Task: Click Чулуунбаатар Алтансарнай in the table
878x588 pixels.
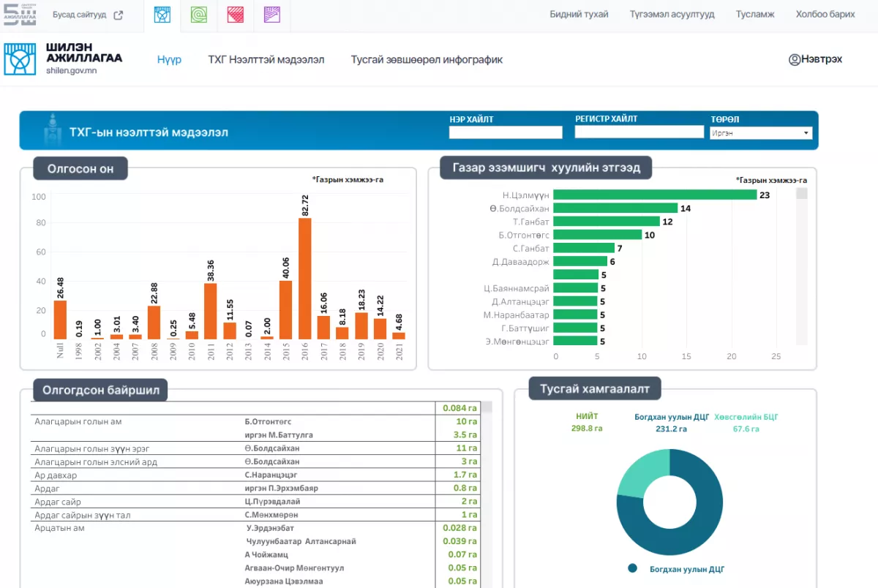Action: pyautogui.click(x=301, y=541)
